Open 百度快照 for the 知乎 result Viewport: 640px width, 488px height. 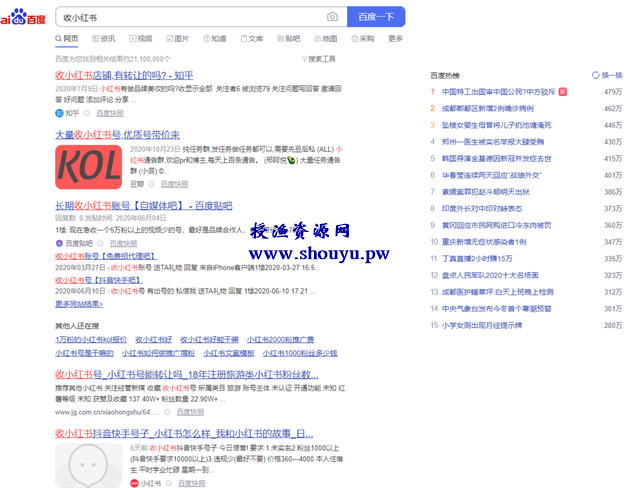pyautogui.click(x=110, y=113)
